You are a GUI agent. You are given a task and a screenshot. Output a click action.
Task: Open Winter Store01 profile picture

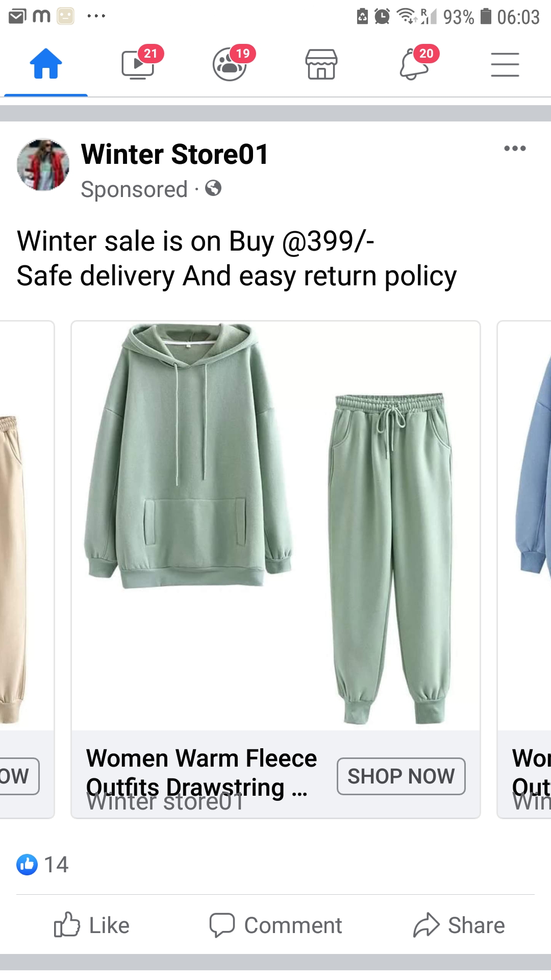(43, 165)
